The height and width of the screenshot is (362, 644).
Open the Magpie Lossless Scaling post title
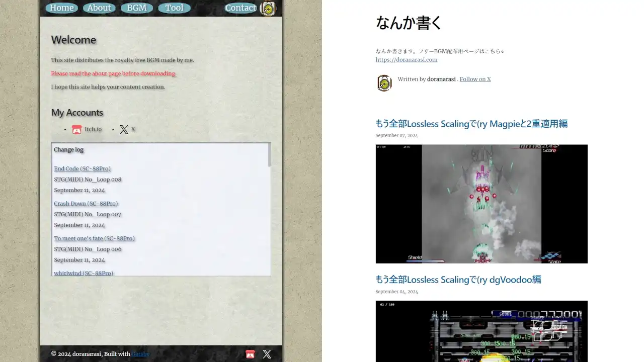pyautogui.click(x=471, y=124)
